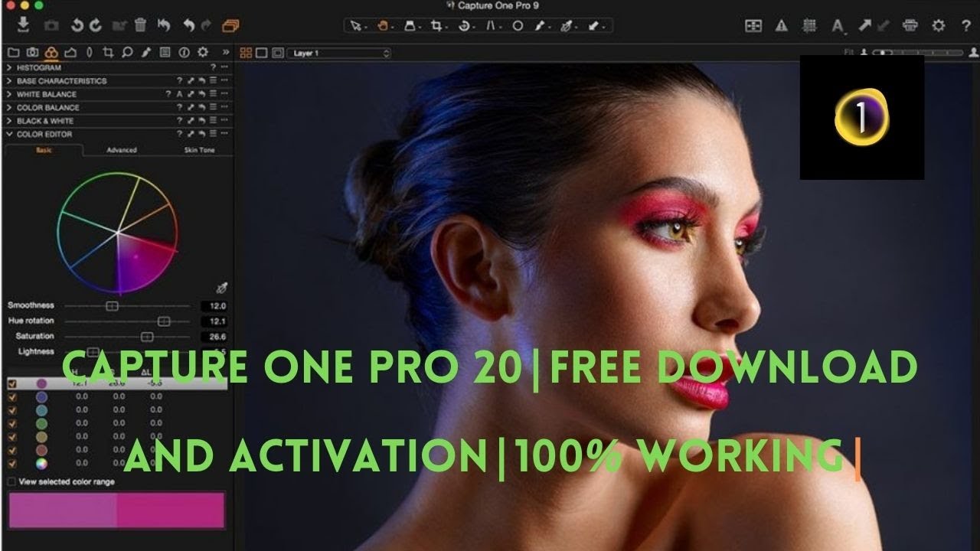The image size is (980, 551).
Task: Select the crop tool in cursor toolbar
Action: [436, 25]
